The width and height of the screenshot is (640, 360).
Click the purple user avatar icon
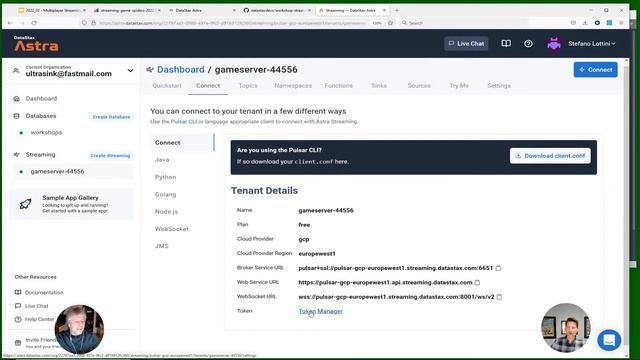(x=553, y=43)
